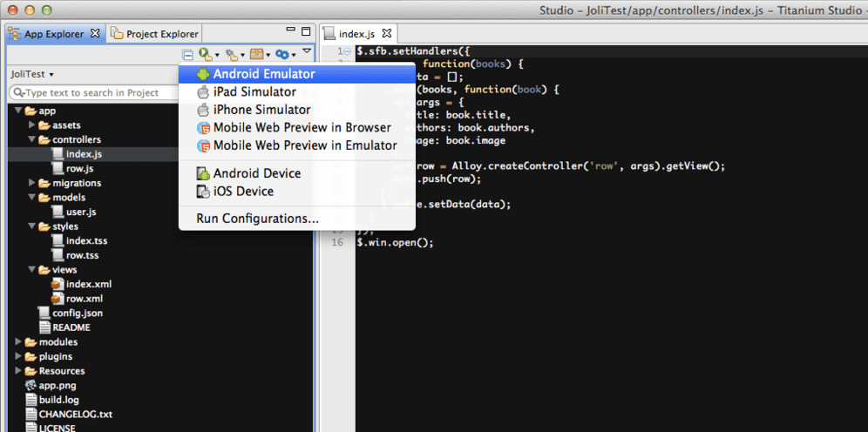Viewport: 868px width, 432px height.
Task: Expand the migrations folder
Action: (32, 183)
